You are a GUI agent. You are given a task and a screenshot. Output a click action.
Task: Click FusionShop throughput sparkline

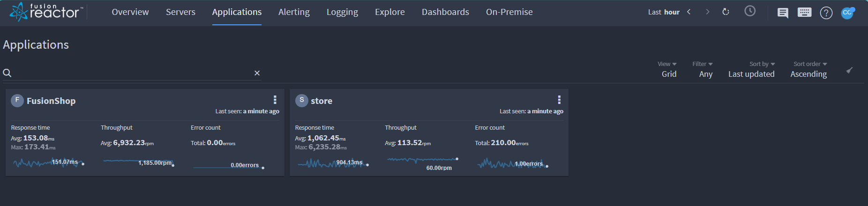[139, 162]
